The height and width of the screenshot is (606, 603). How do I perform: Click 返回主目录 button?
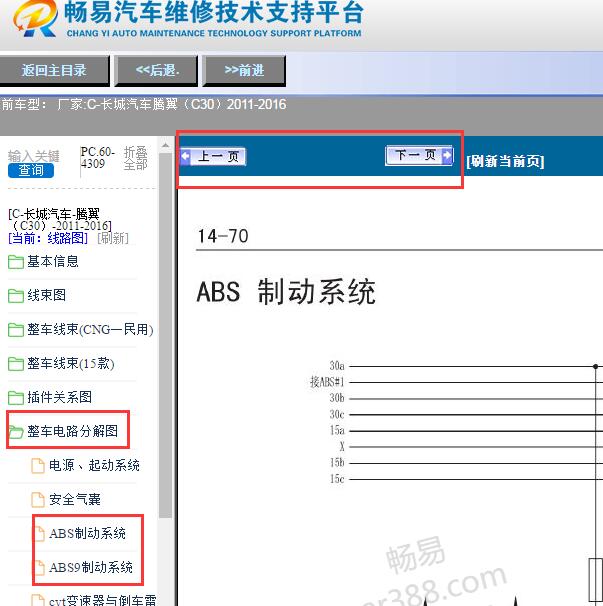pyautogui.click(x=54, y=70)
